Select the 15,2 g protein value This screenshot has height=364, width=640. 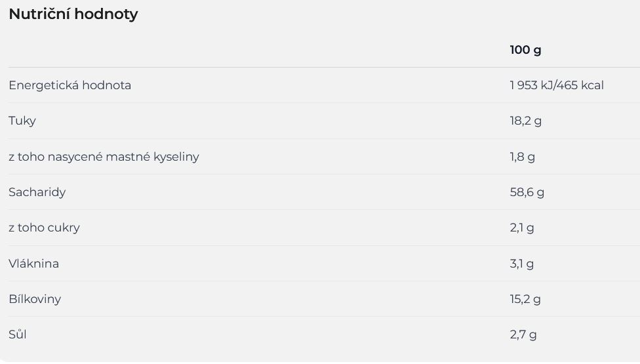pyautogui.click(x=525, y=298)
